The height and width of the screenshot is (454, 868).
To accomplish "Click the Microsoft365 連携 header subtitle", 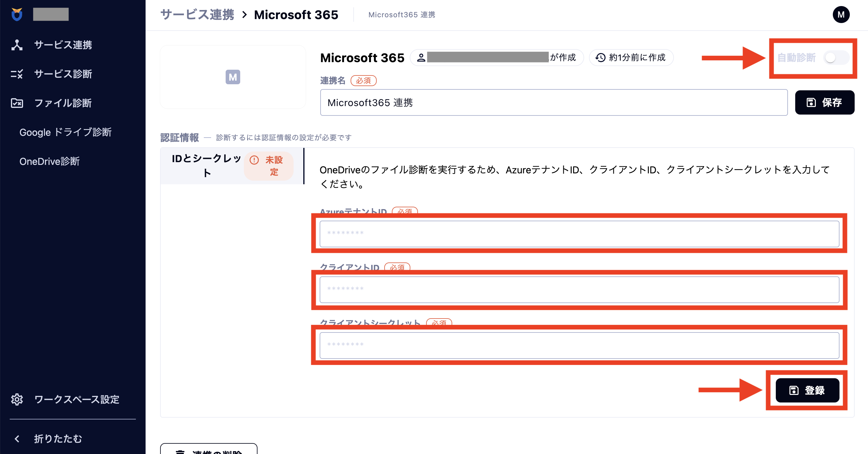I will coord(402,15).
